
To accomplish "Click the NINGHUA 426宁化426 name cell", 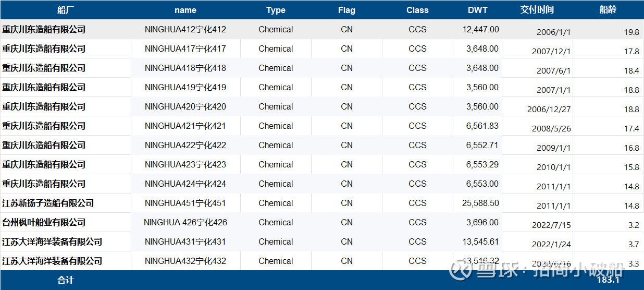I will 185,223.
